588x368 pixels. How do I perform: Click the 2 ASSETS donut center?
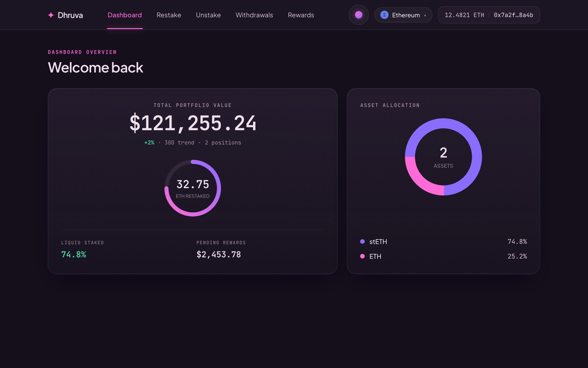pos(443,157)
